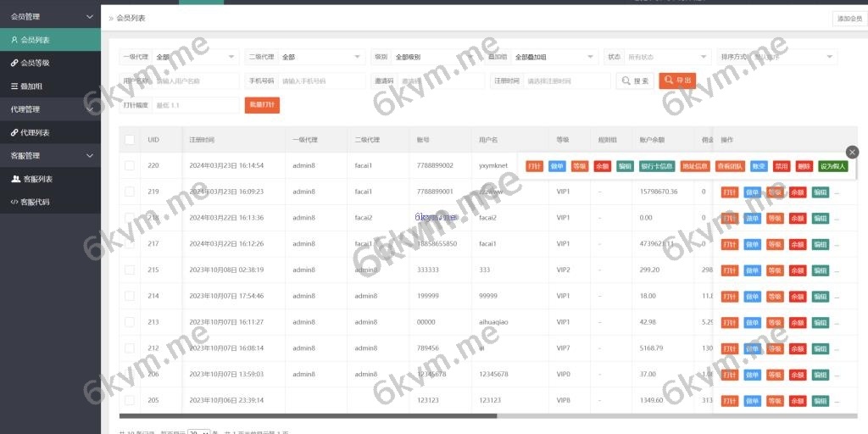This screenshot has width=868, height=434.
Task: Close the expanded action popup with X icon
Action: point(852,152)
